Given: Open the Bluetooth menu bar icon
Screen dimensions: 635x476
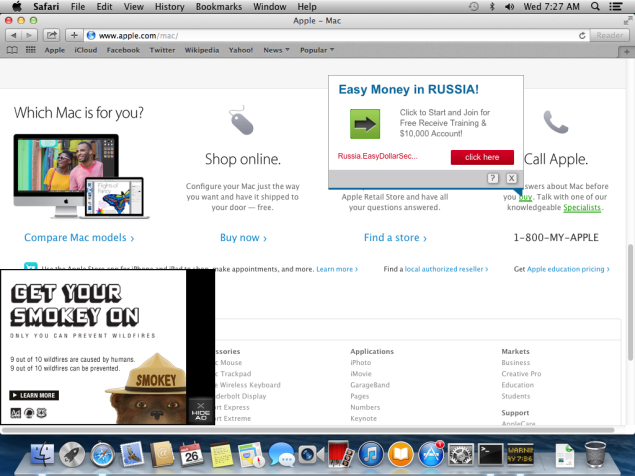Looking at the screenshot, I should tap(492, 6).
